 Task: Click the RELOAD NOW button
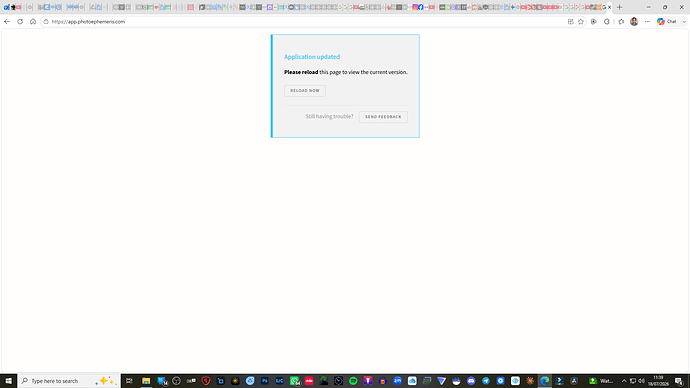click(305, 91)
